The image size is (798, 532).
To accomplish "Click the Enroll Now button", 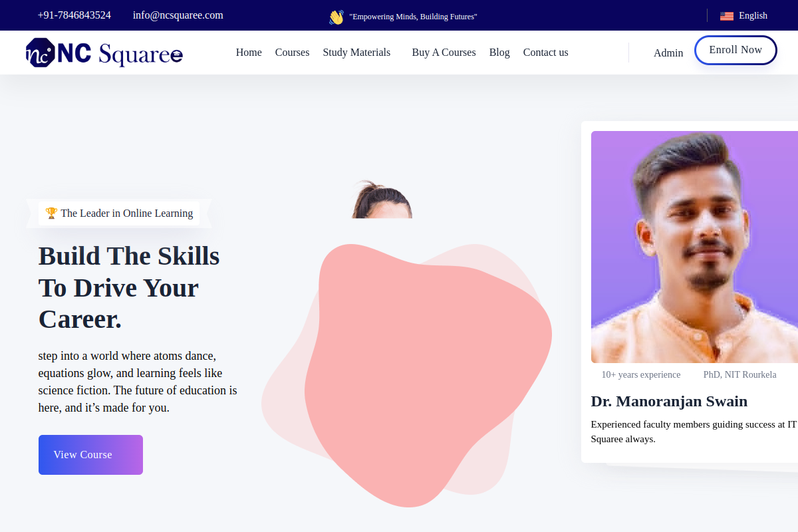I will click(735, 50).
